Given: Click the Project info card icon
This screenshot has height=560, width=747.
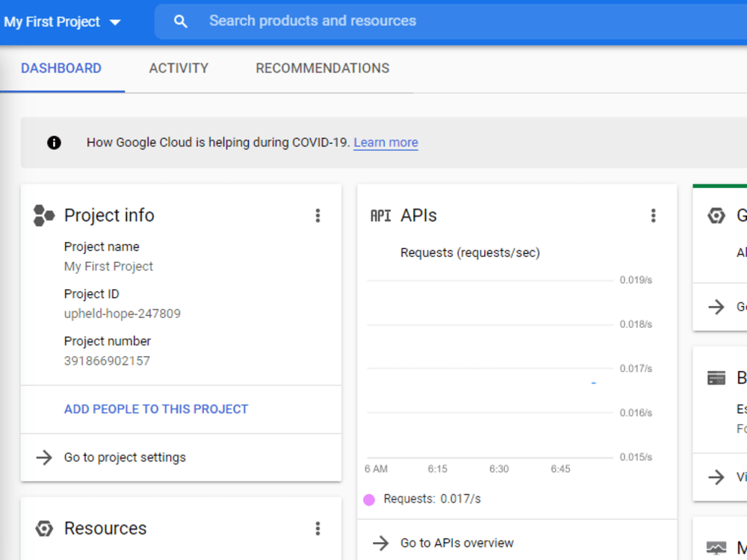Looking at the screenshot, I should pyautogui.click(x=43, y=215).
